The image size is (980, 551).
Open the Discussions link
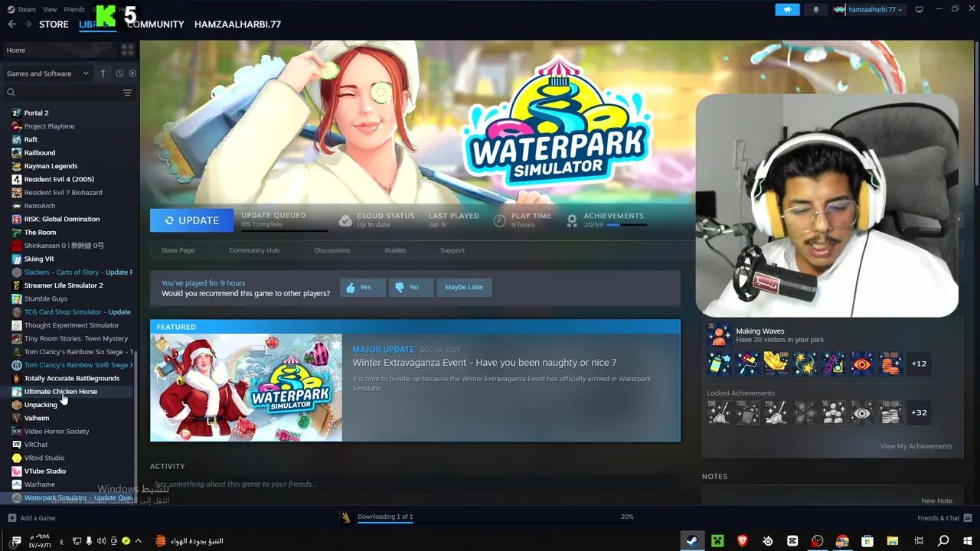[x=332, y=250]
